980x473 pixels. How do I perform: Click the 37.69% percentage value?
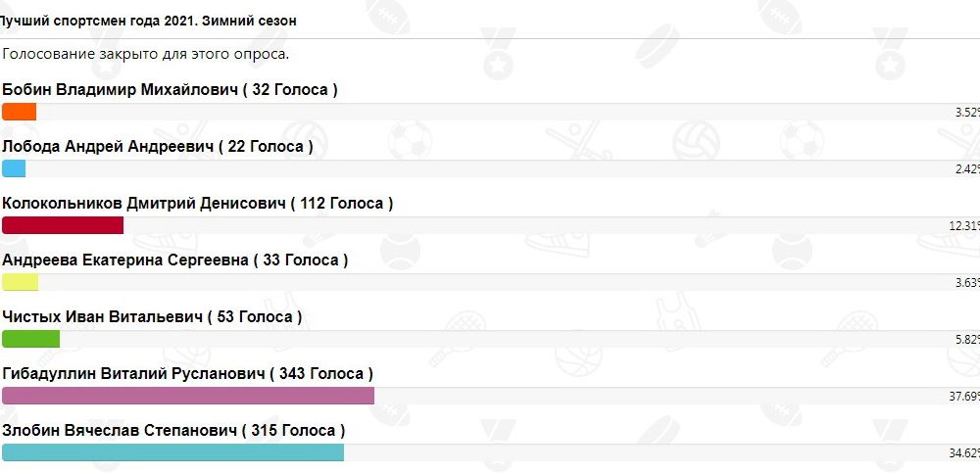pyautogui.click(x=964, y=397)
